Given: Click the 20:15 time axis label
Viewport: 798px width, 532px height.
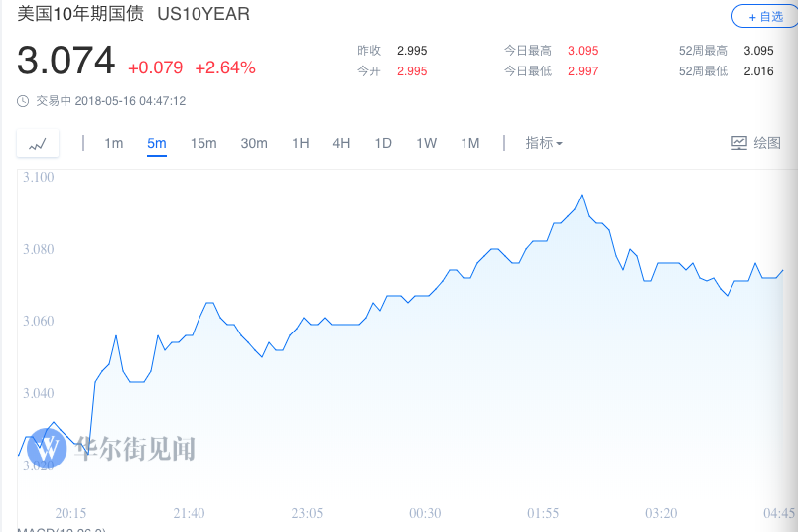Looking at the screenshot, I should pos(70,513).
